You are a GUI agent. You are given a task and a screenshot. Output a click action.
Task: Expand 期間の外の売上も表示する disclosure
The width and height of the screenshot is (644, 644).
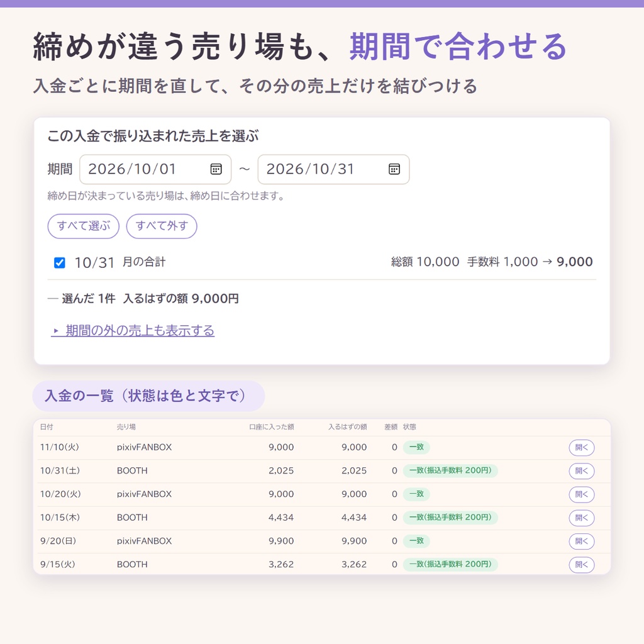[x=133, y=330]
